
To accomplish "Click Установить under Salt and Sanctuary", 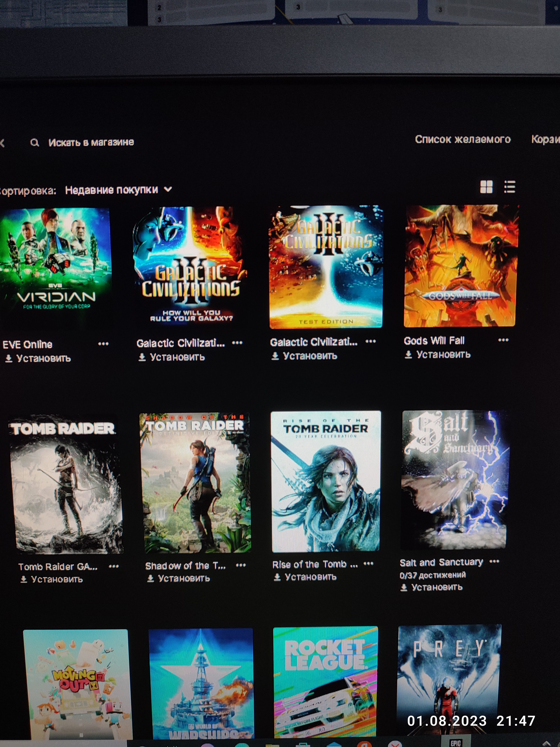I will (x=431, y=587).
